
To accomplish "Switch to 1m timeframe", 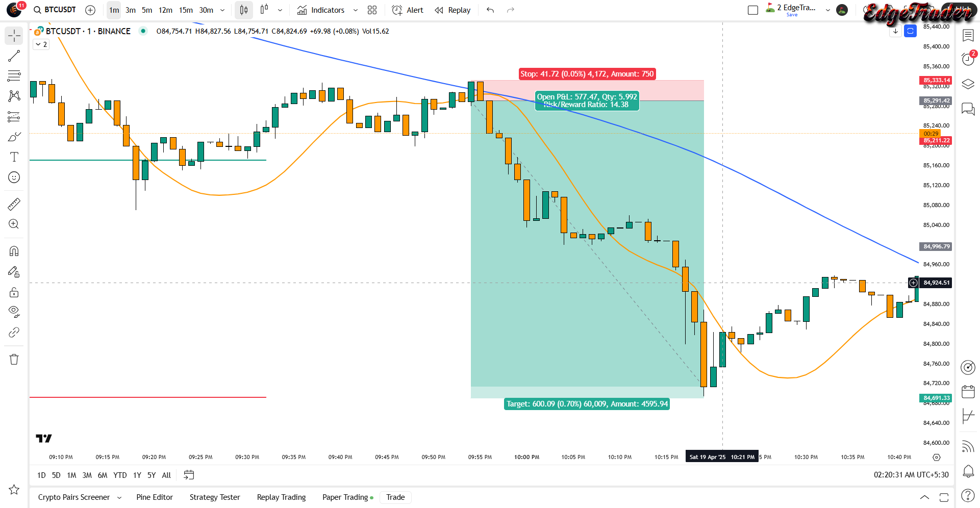I will pyautogui.click(x=114, y=10).
